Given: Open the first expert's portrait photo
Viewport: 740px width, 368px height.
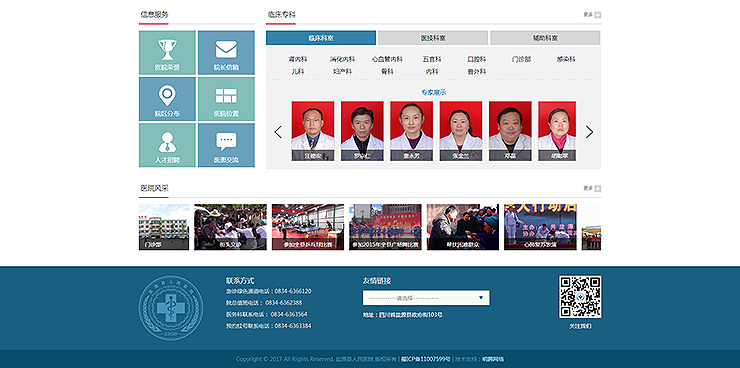Looking at the screenshot, I should [x=312, y=131].
